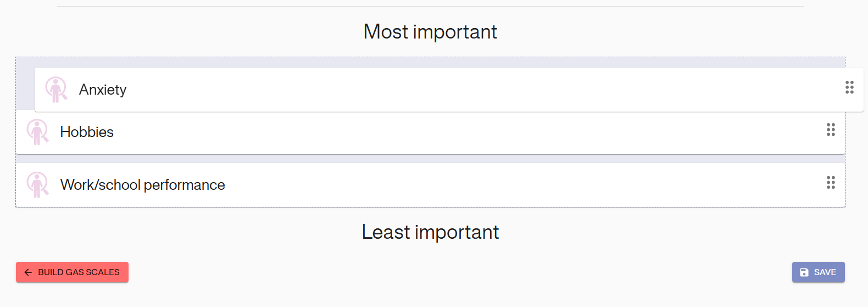
Task: Select the Hobbies label text
Action: (x=87, y=132)
